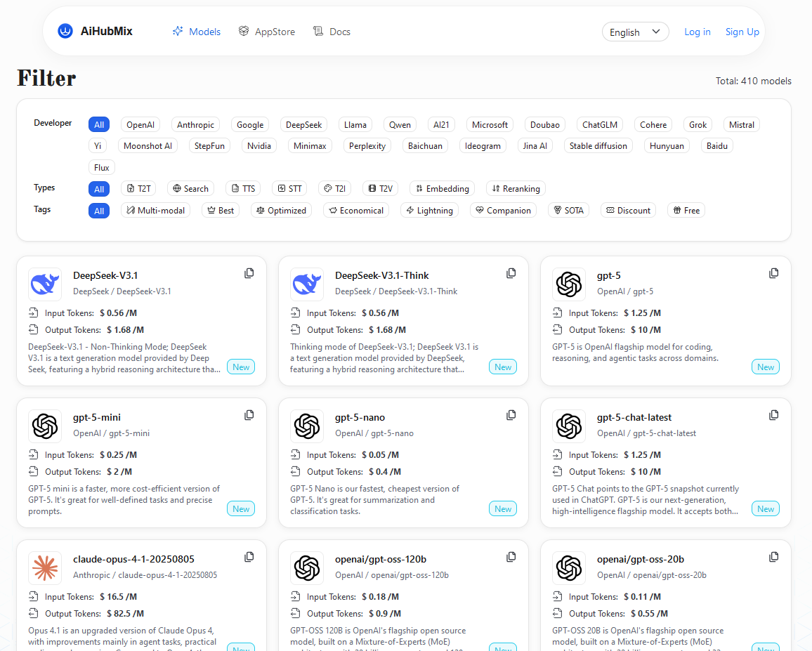Image resolution: width=812 pixels, height=651 pixels.
Task: Filter tags by Best
Action: coord(221,210)
